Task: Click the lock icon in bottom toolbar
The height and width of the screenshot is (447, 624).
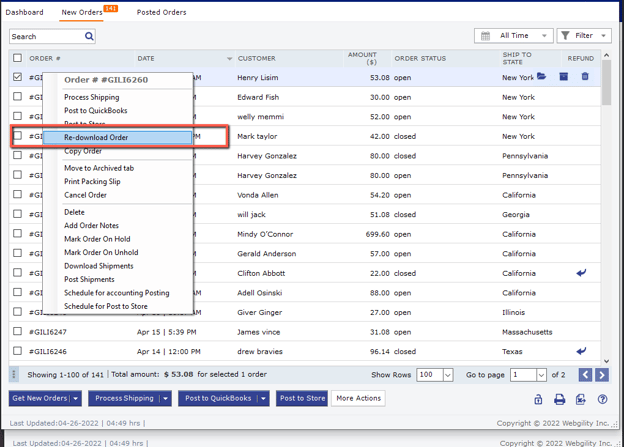Action: [538, 399]
